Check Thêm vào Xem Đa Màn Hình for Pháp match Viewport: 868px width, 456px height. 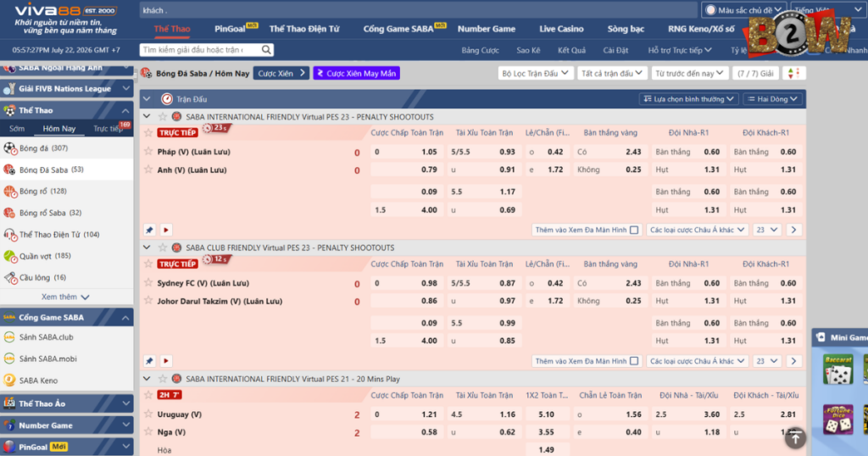(634, 230)
